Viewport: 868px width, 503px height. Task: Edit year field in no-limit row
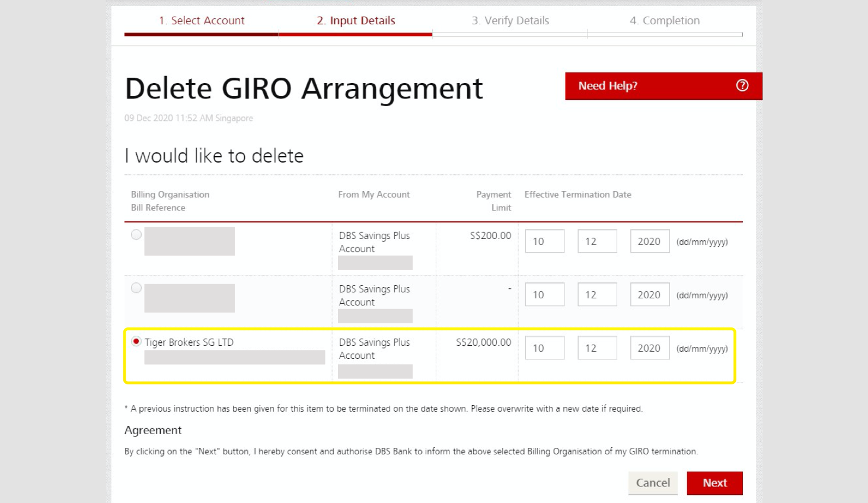[x=650, y=295]
